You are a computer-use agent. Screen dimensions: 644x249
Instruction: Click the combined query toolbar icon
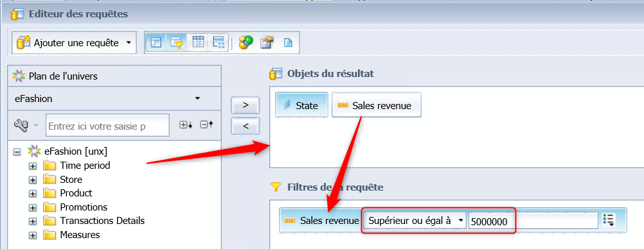click(x=246, y=42)
